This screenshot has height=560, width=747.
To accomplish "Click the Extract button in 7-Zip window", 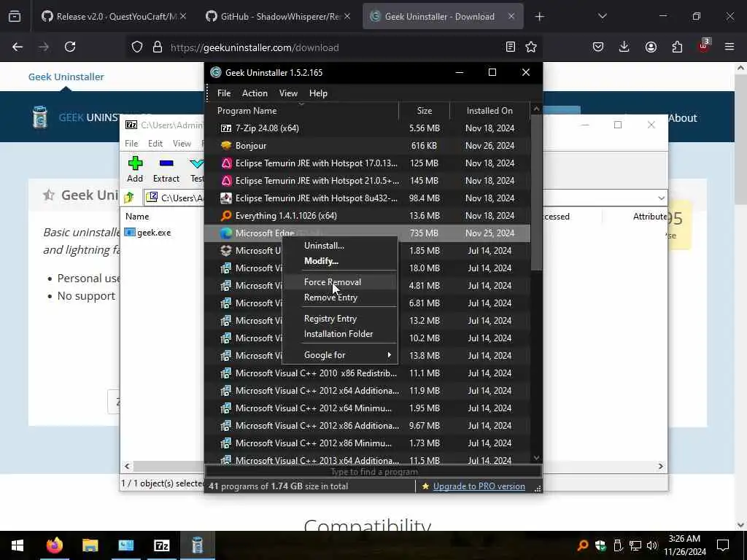I will point(166,169).
